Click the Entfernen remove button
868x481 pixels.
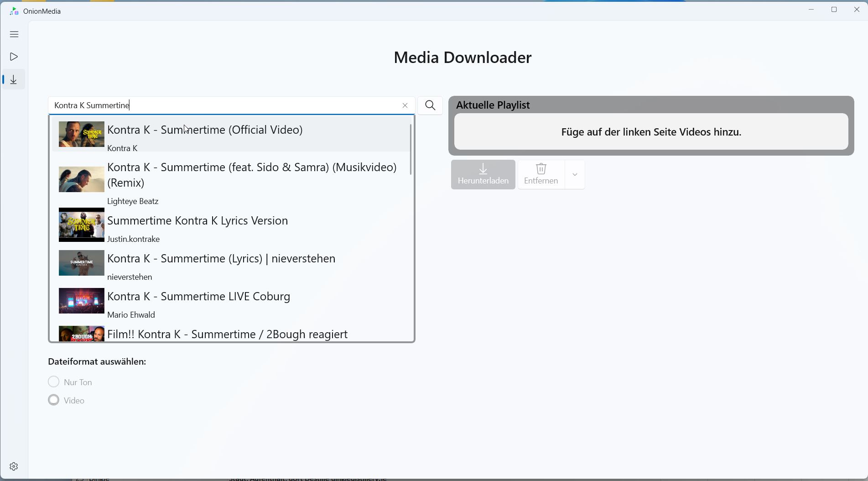click(541, 174)
